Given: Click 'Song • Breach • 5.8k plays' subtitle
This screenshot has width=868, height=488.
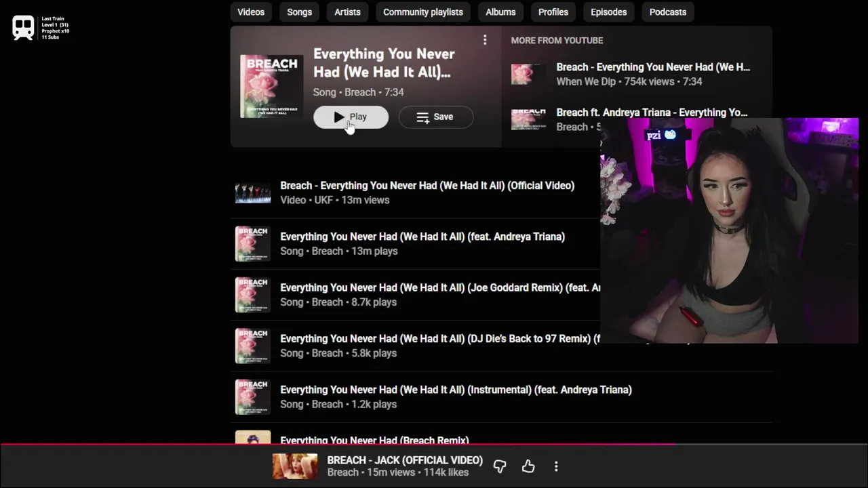Looking at the screenshot, I should point(338,353).
